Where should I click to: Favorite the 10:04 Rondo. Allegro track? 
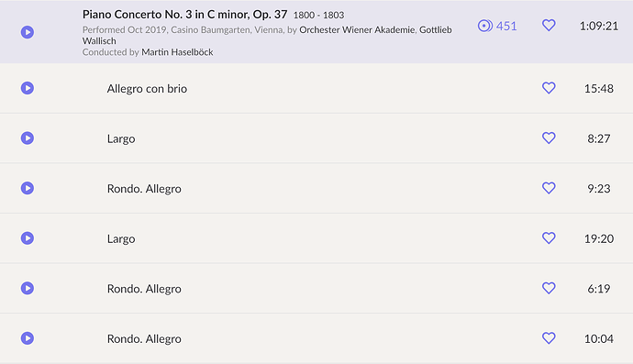(549, 338)
